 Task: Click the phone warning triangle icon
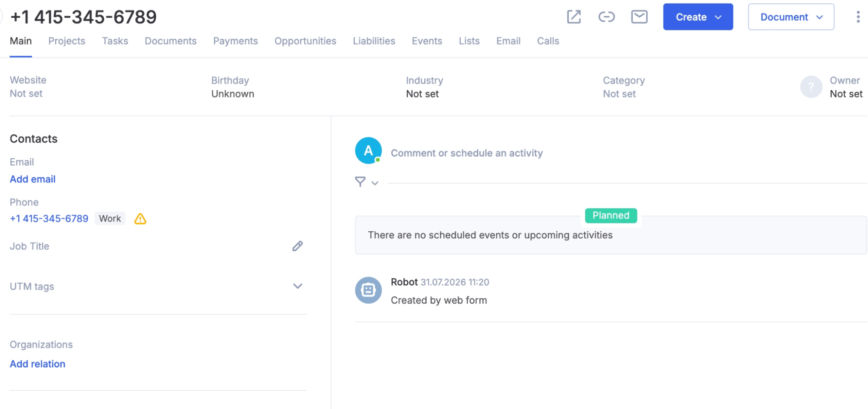click(x=140, y=219)
